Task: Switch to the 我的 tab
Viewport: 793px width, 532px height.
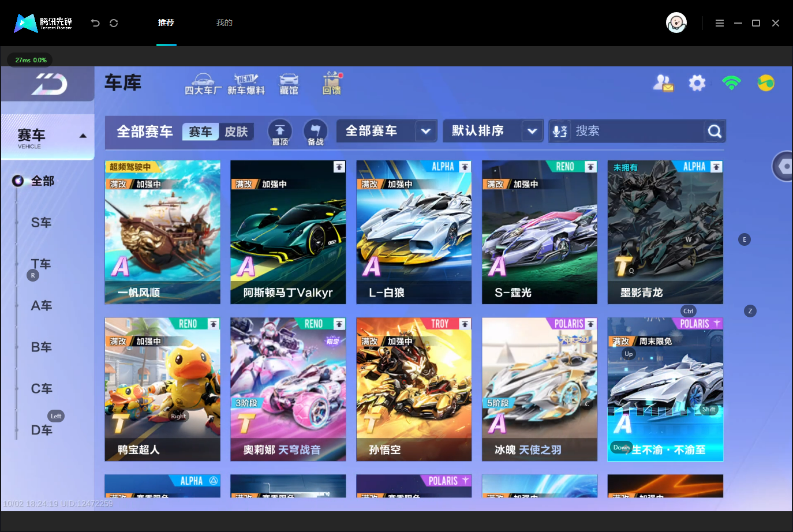Action: tap(225, 23)
